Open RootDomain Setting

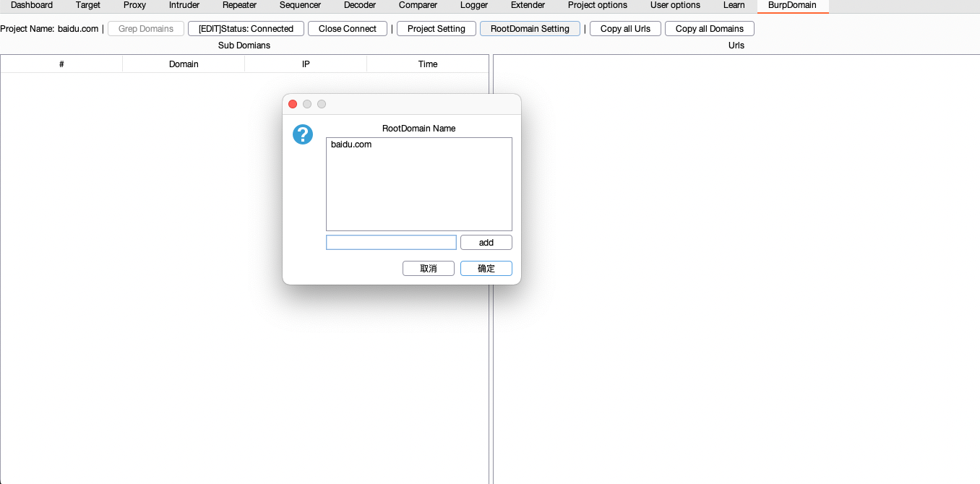pos(530,29)
